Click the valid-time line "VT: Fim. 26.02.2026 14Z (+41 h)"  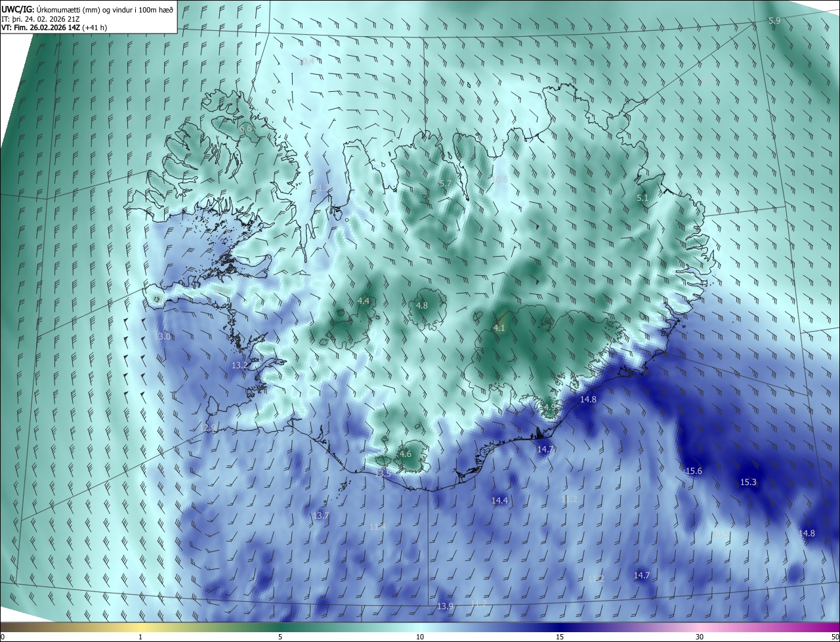click(54, 28)
